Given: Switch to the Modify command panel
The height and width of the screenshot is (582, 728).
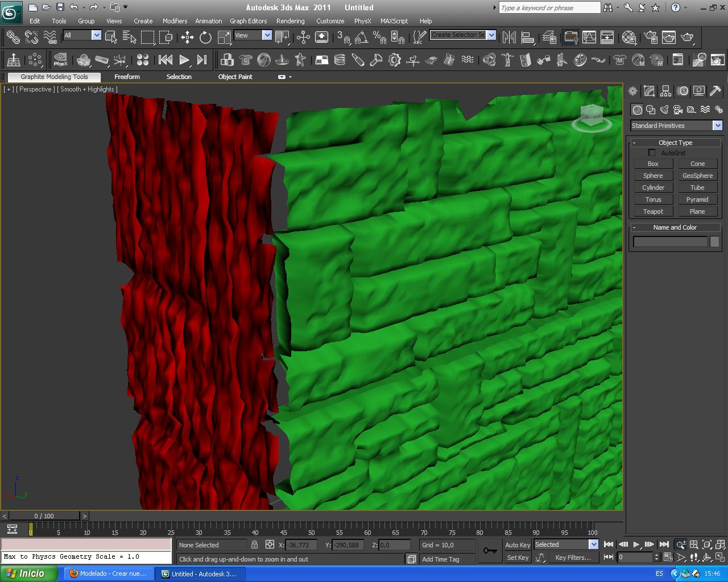Looking at the screenshot, I should coord(649,91).
